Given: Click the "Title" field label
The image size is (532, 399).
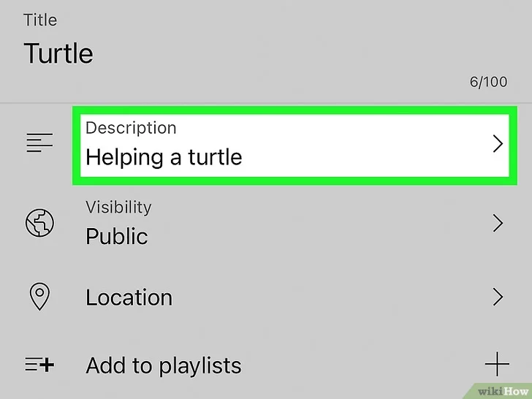Looking at the screenshot, I should 40,20.
